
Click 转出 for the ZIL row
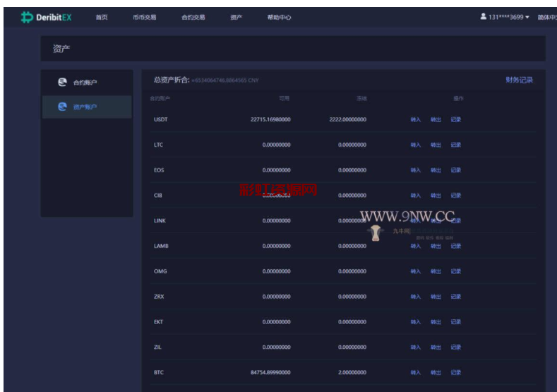(436, 348)
